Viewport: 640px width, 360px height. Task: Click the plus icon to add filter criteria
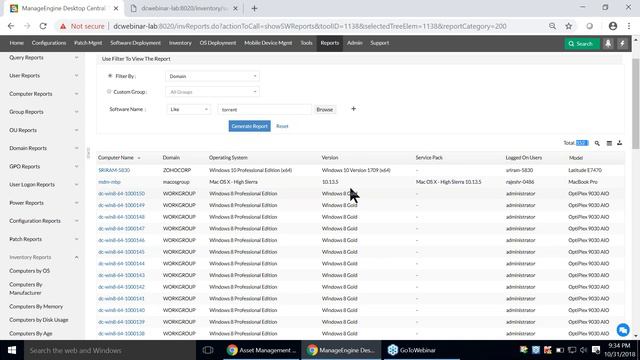pyautogui.click(x=353, y=109)
